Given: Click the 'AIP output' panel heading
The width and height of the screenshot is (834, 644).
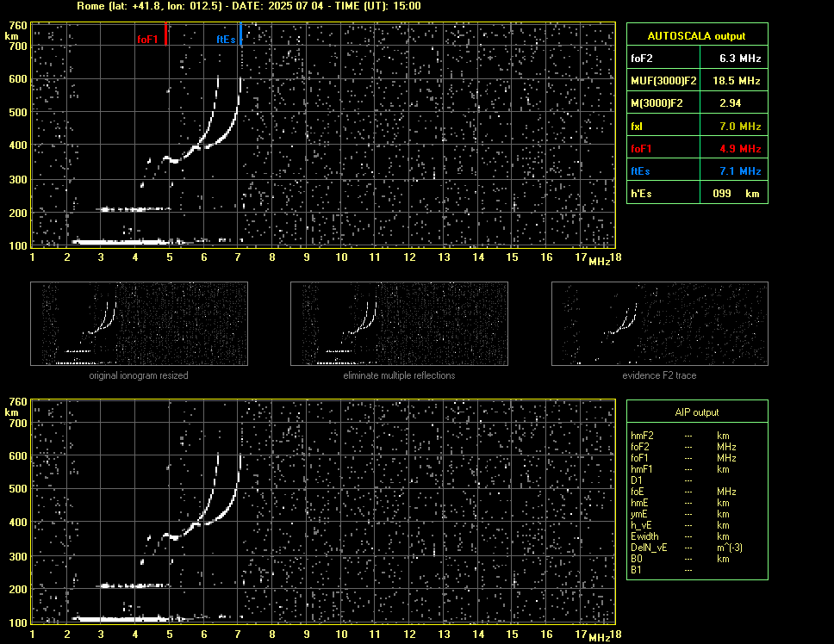Looking at the screenshot, I should pyautogui.click(x=697, y=412).
